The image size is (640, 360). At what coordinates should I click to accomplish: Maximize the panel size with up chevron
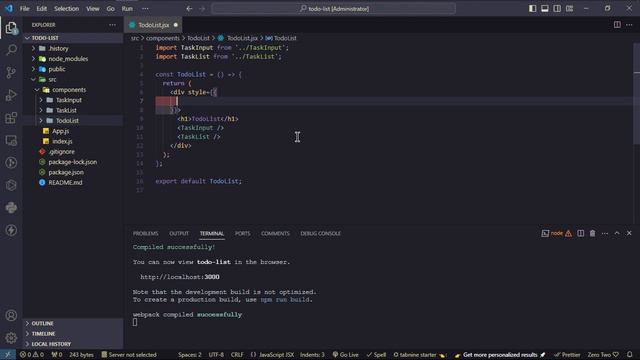(x=617, y=233)
